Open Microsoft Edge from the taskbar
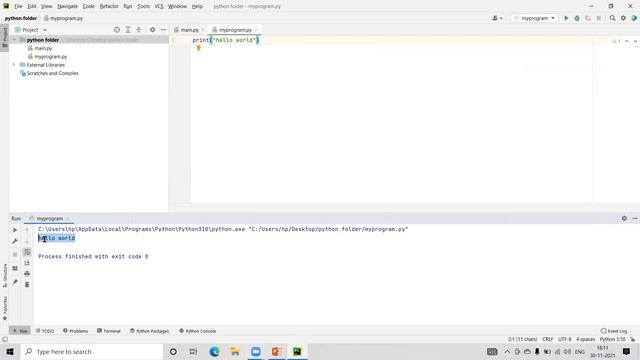 (x=214, y=351)
